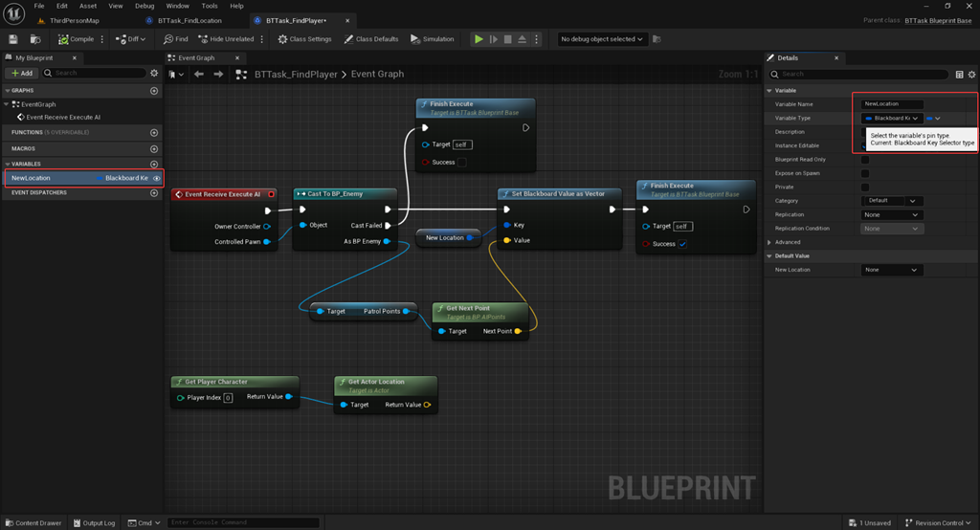Open the container type dropdown beside Variable Type

933,118
